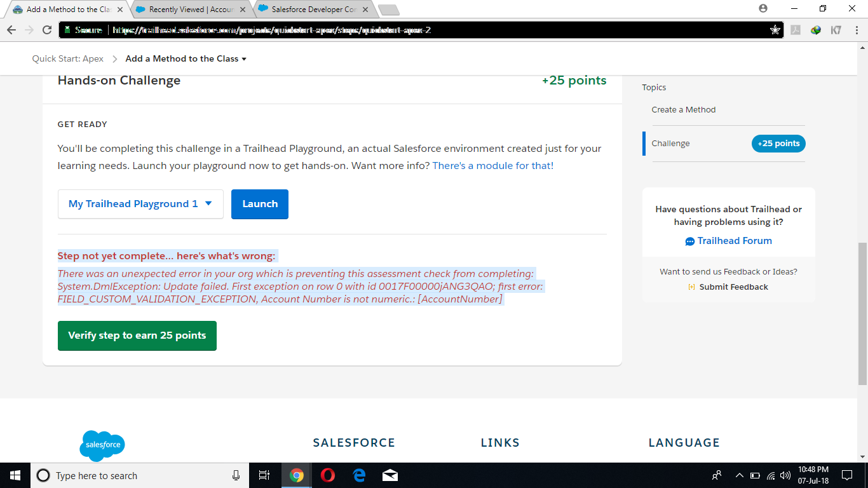
Task: Click the microphone icon in the search box
Action: (236, 475)
